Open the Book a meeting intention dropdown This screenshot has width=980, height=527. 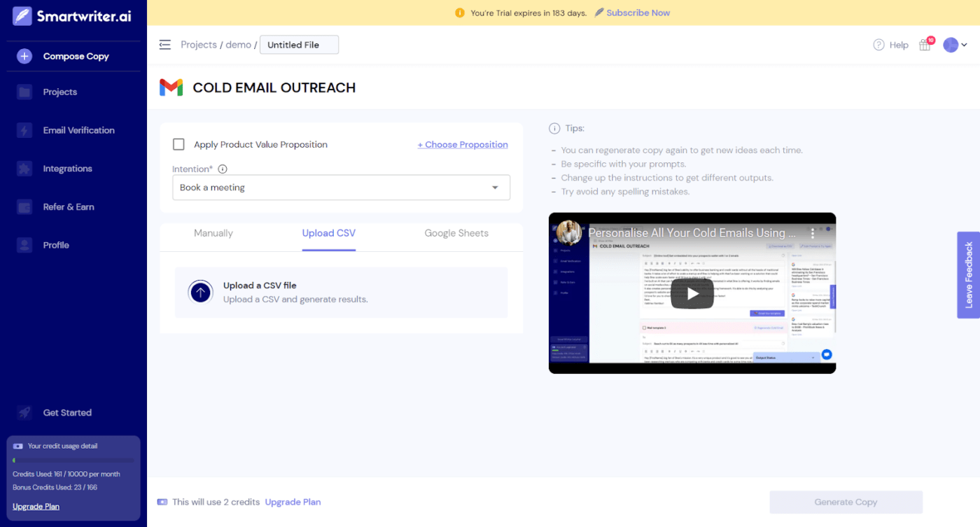click(x=341, y=188)
